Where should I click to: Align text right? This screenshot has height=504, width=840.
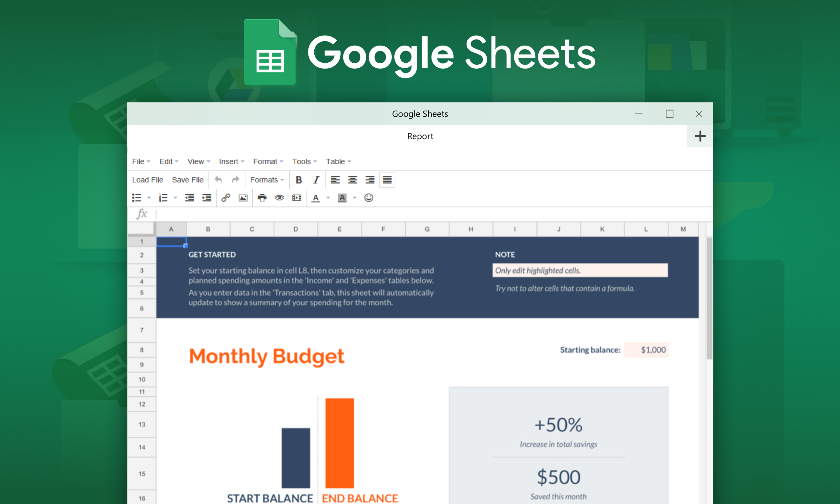coord(370,180)
